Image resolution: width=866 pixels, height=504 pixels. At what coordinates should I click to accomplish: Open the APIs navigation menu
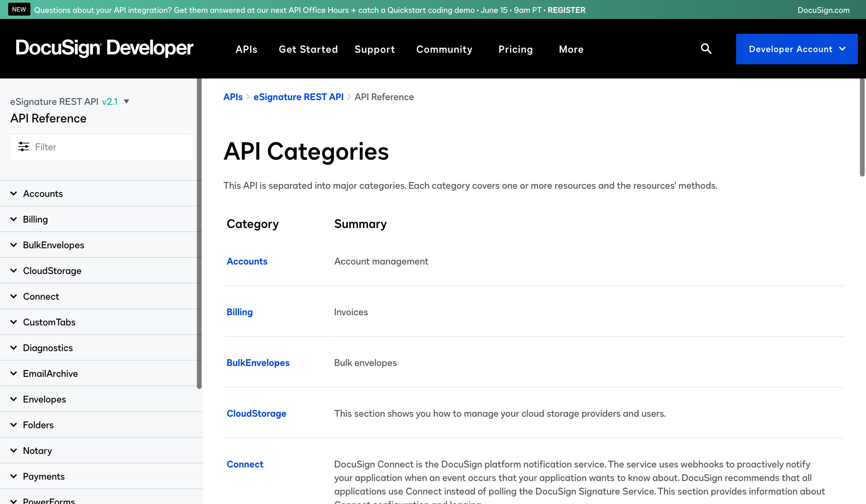point(246,49)
